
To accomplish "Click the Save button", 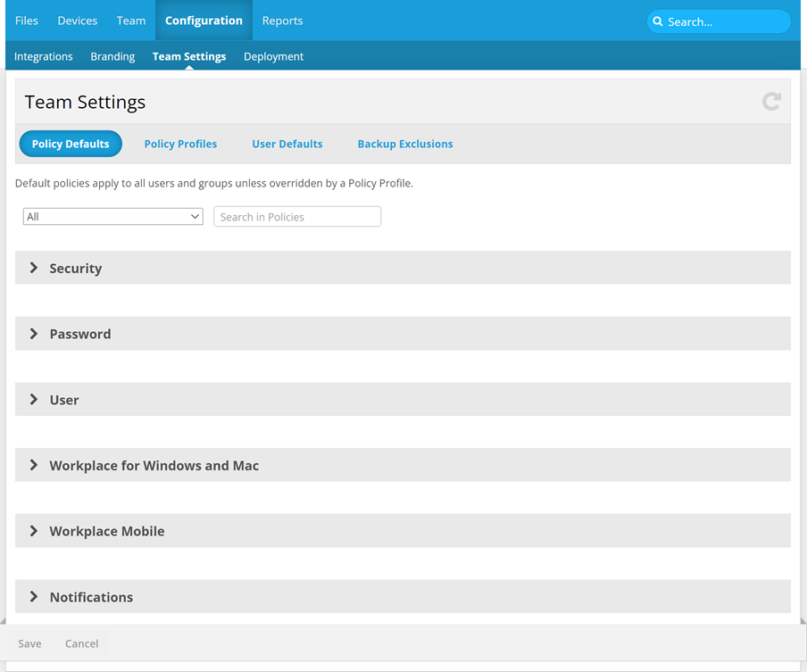I will coord(29,643).
